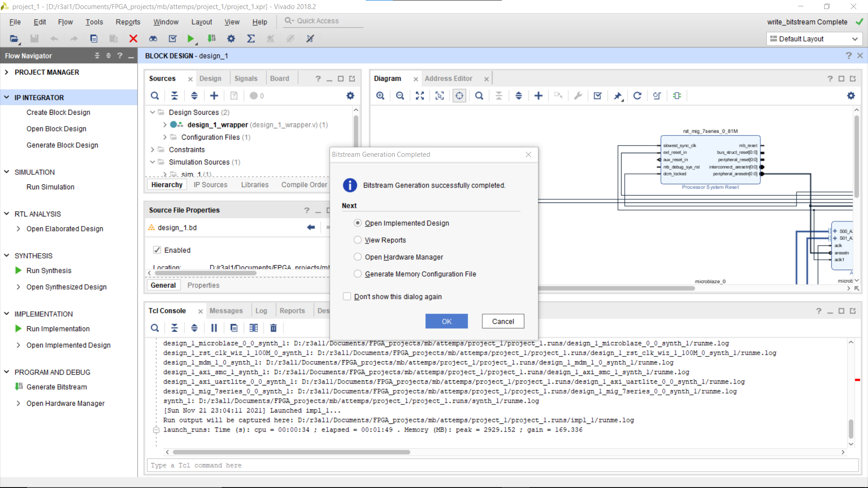This screenshot has height=488, width=868.
Task: Switch to the Address Editor tab
Action: 449,78
